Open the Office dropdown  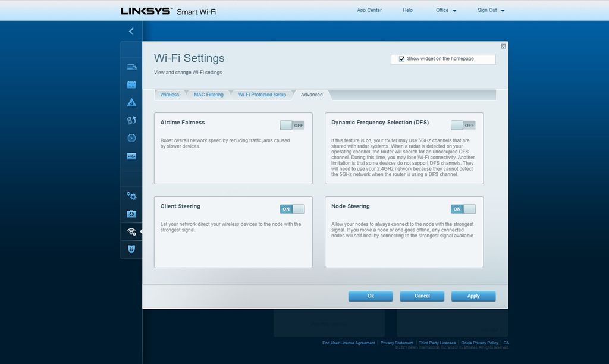445,10
